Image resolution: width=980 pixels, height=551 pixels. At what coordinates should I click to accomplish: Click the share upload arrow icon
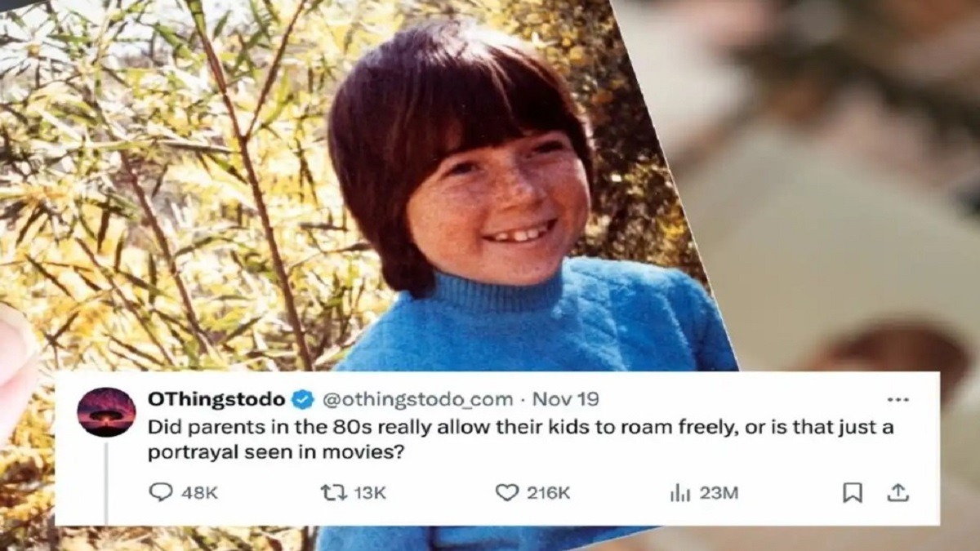click(898, 492)
